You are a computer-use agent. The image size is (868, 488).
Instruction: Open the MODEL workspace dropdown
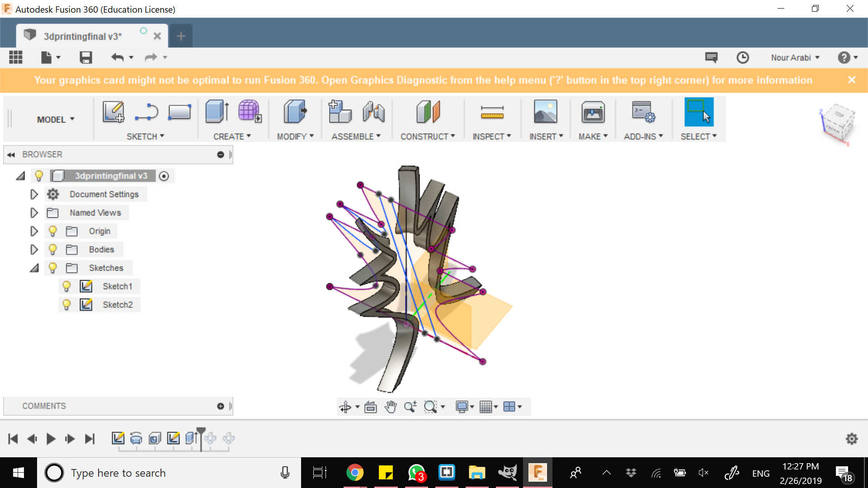pos(55,119)
